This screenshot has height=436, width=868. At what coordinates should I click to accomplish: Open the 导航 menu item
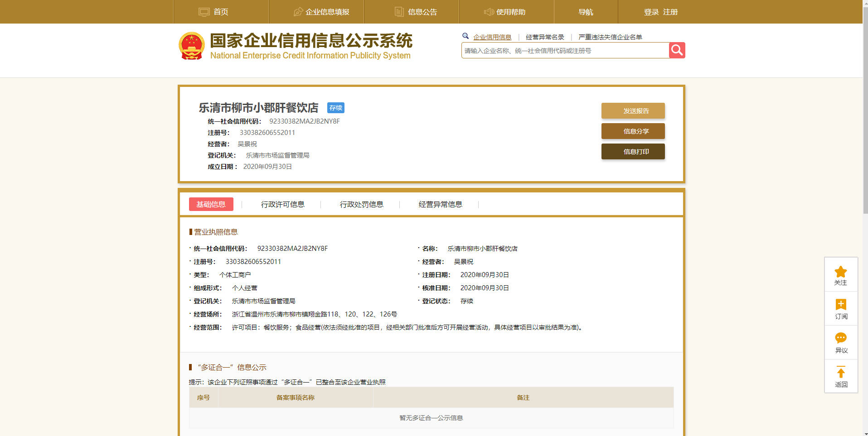click(x=586, y=12)
